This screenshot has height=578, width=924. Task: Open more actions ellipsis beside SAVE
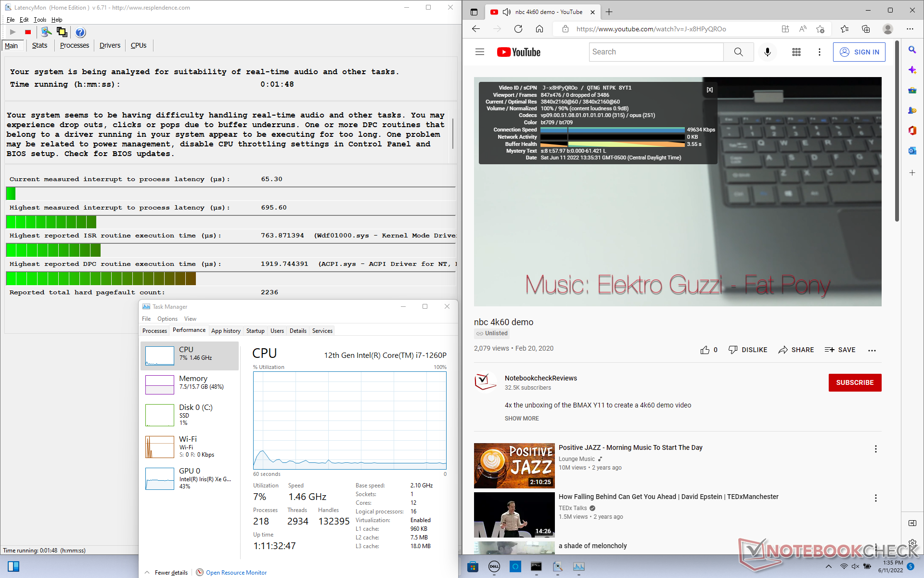click(x=872, y=350)
